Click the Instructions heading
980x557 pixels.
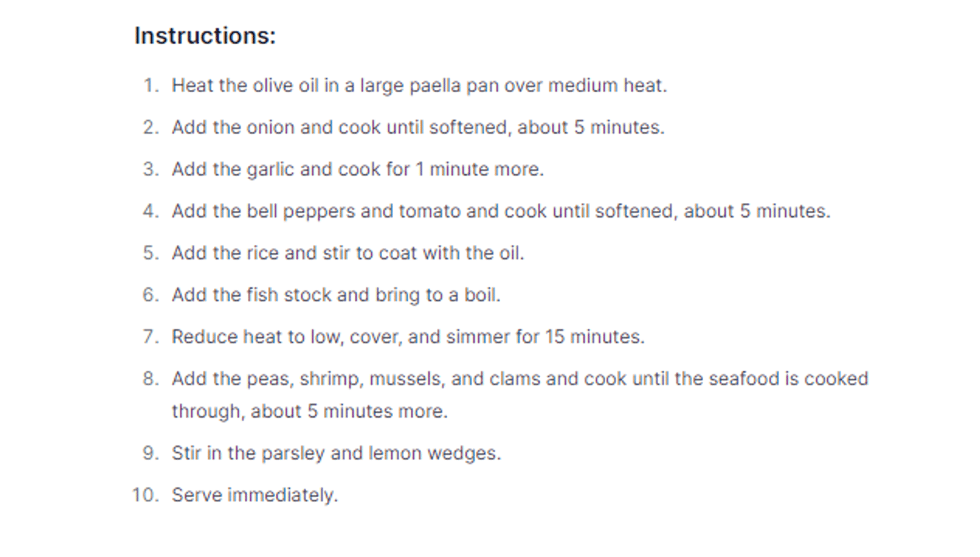[x=205, y=36]
